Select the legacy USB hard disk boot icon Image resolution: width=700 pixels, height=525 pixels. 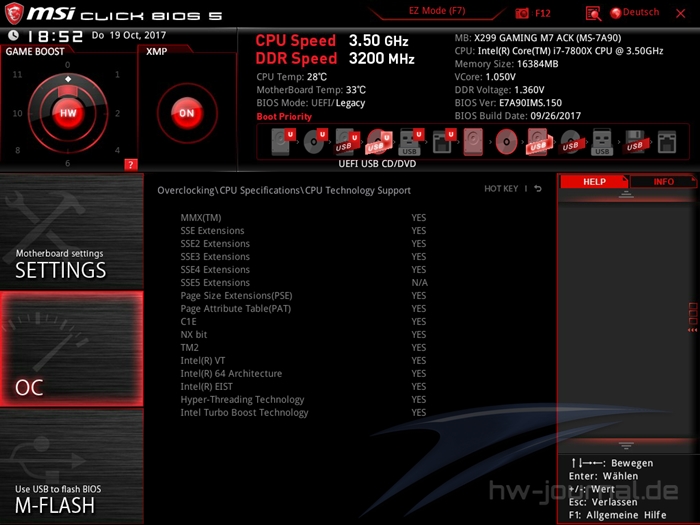click(x=539, y=142)
